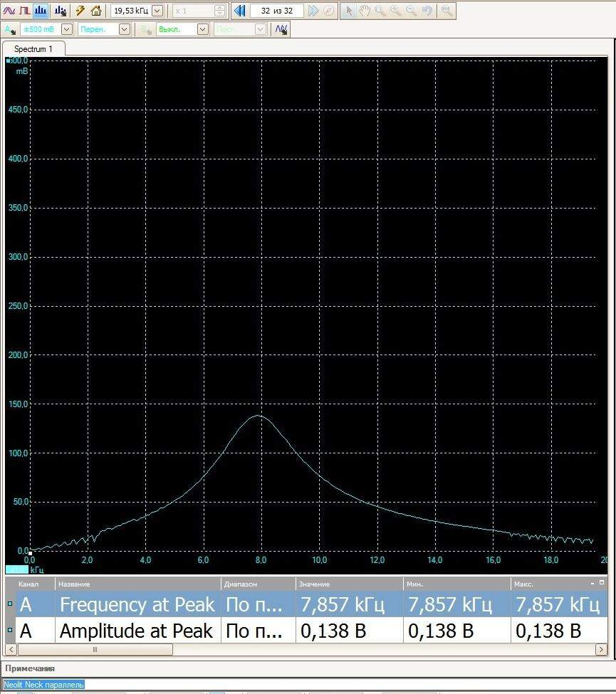The height and width of the screenshot is (694, 616).
Task: Select the arrow pointer tool
Action: tap(349, 11)
